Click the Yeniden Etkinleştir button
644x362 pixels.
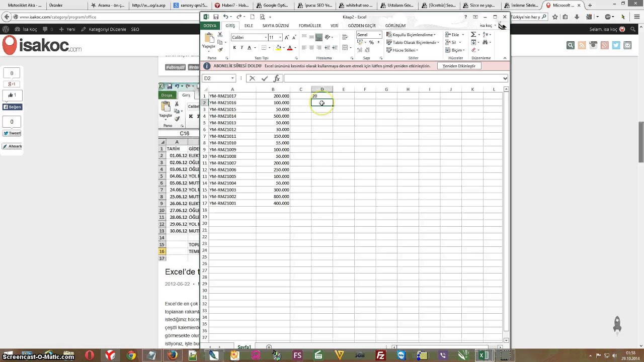point(459,66)
